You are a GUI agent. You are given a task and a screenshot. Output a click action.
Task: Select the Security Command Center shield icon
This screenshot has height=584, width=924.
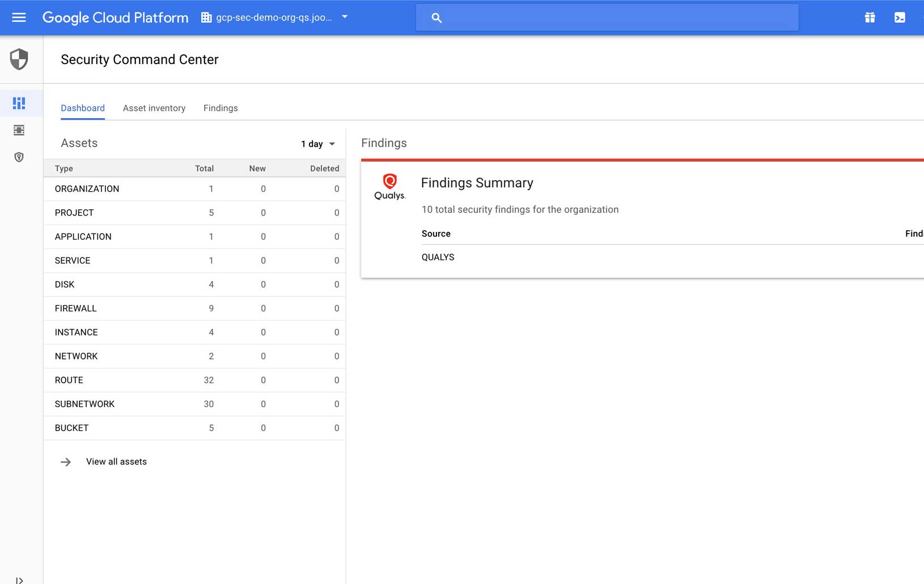coord(20,59)
